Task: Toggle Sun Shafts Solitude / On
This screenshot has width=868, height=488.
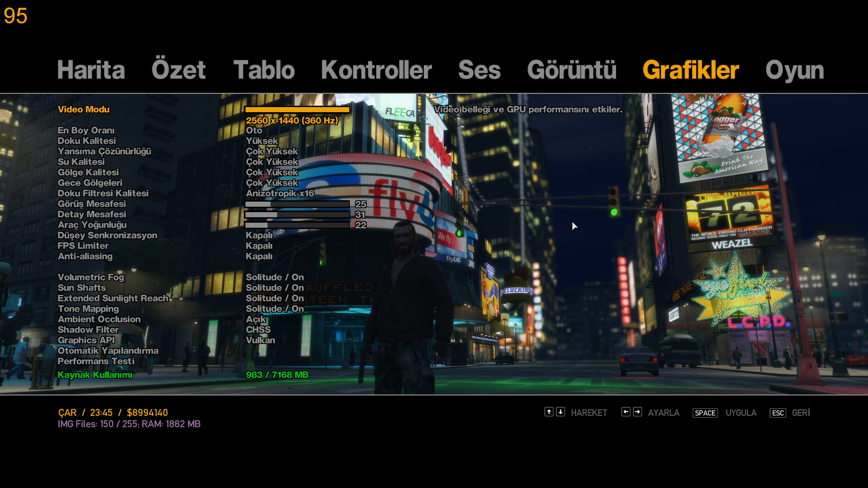Action: (275, 288)
